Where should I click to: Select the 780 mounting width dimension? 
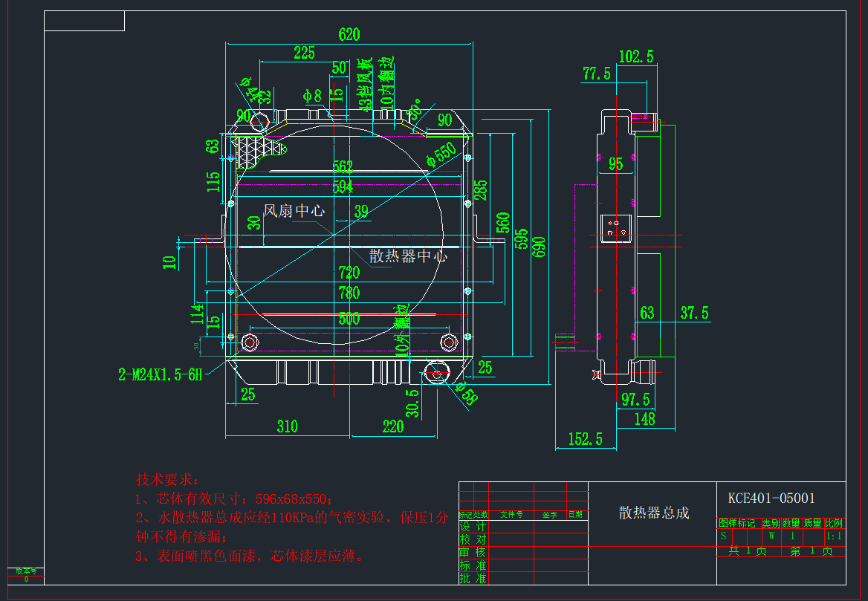click(349, 293)
